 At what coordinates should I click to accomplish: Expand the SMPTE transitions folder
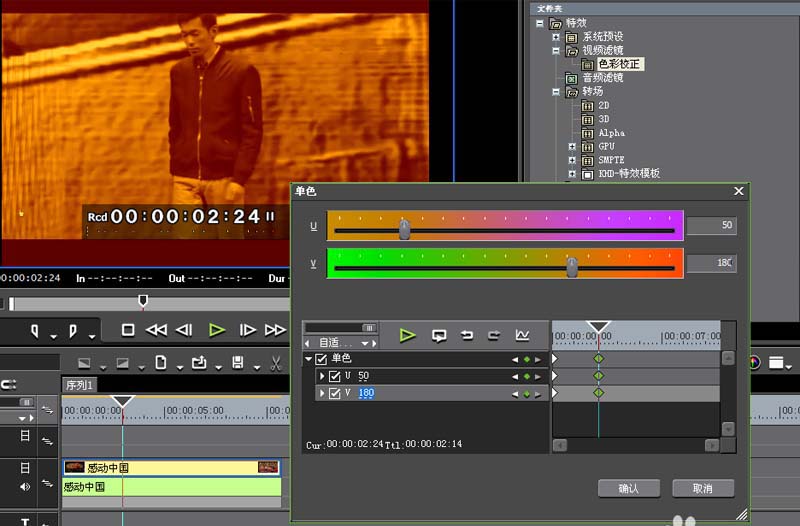(x=572, y=160)
